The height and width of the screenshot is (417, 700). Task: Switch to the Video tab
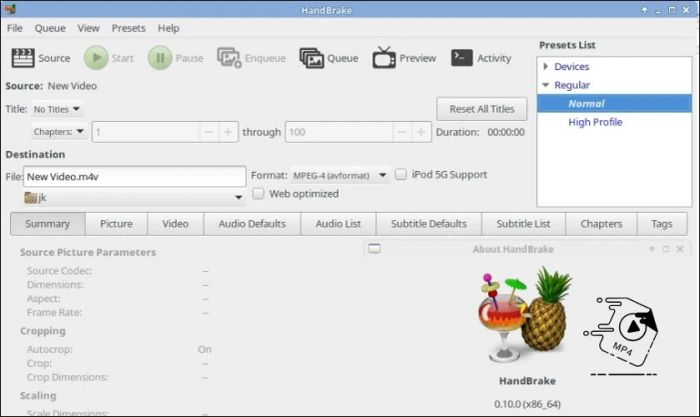pos(175,224)
